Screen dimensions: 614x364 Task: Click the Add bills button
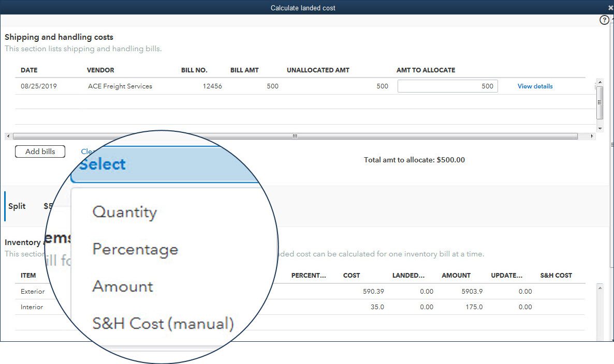(40, 151)
